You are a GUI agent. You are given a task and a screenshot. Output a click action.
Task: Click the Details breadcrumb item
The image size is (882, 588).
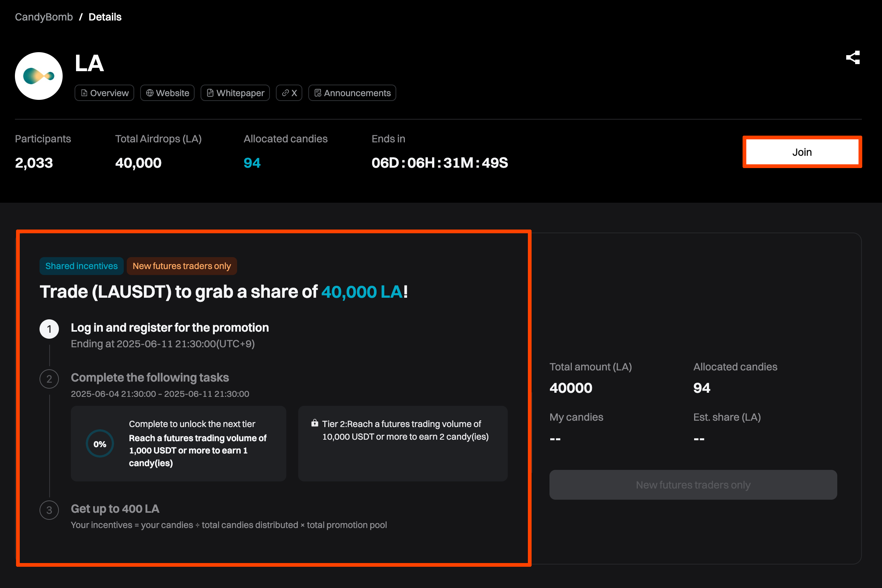pyautogui.click(x=105, y=17)
